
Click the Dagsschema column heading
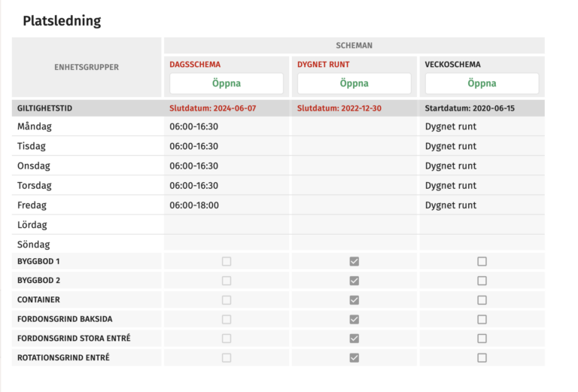pyautogui.click(x=195, y=65)
